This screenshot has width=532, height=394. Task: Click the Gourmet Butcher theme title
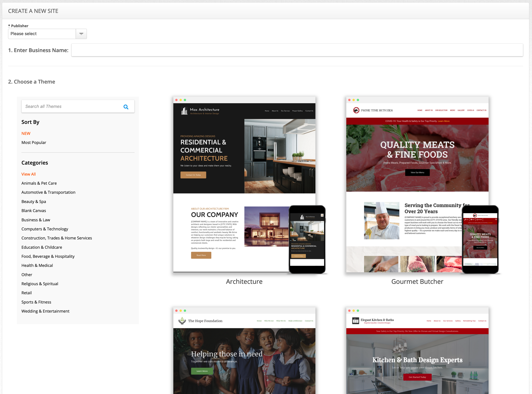tap(417, 282)
